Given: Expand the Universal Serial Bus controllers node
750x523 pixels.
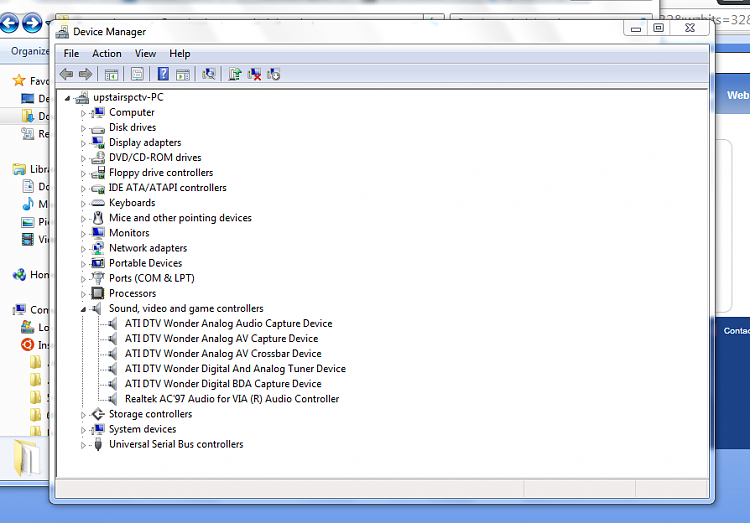Looking at the screenshot, I should click(83, 445).
